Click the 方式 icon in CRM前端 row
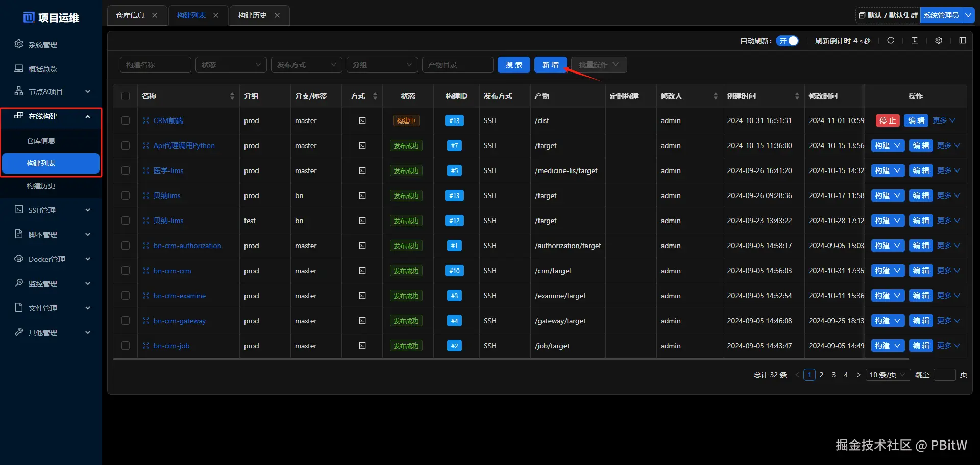Screen dimensions: 980x465 tap(362, 120)
